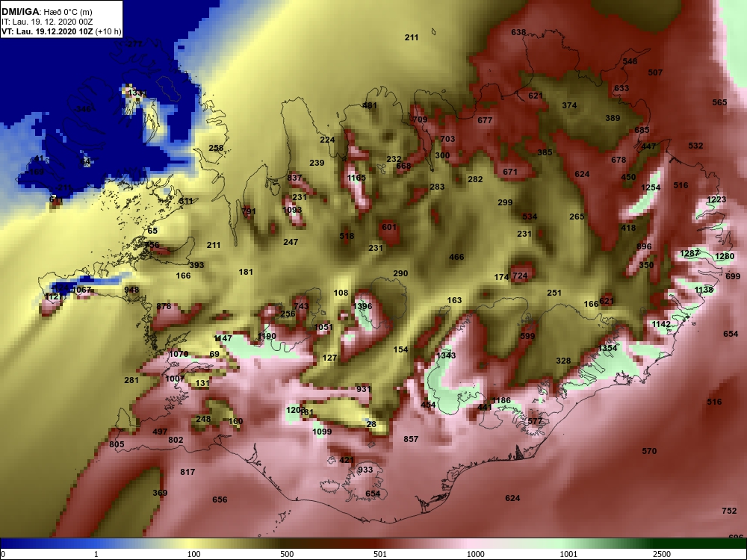This screenshot has width=747, height=560.
Task: Click the map value '791'
Action: (x=249, y=211)
